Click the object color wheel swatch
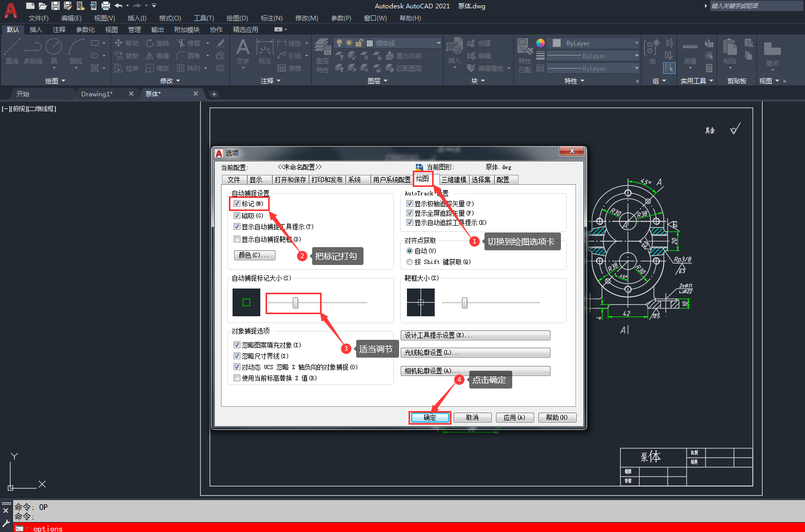 click(x=541, y=43)
